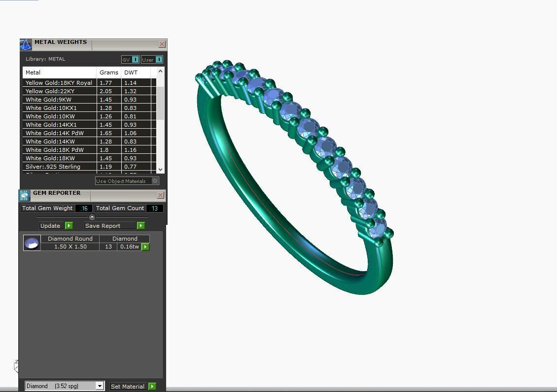Select White Gold:10KX1 row
The width and height of the screenshot is (557, 392).
tap(90, 107)
